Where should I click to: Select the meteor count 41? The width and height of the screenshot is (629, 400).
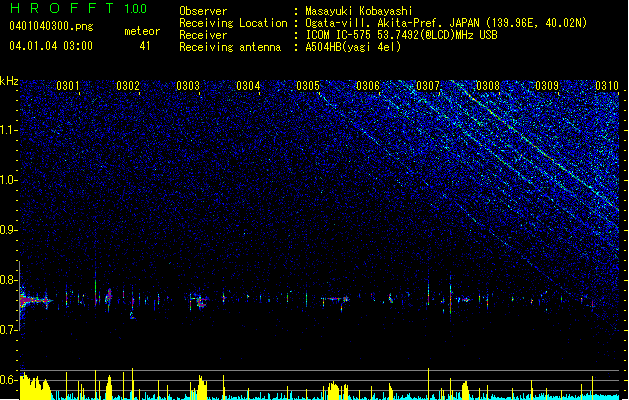pos(145,46)
